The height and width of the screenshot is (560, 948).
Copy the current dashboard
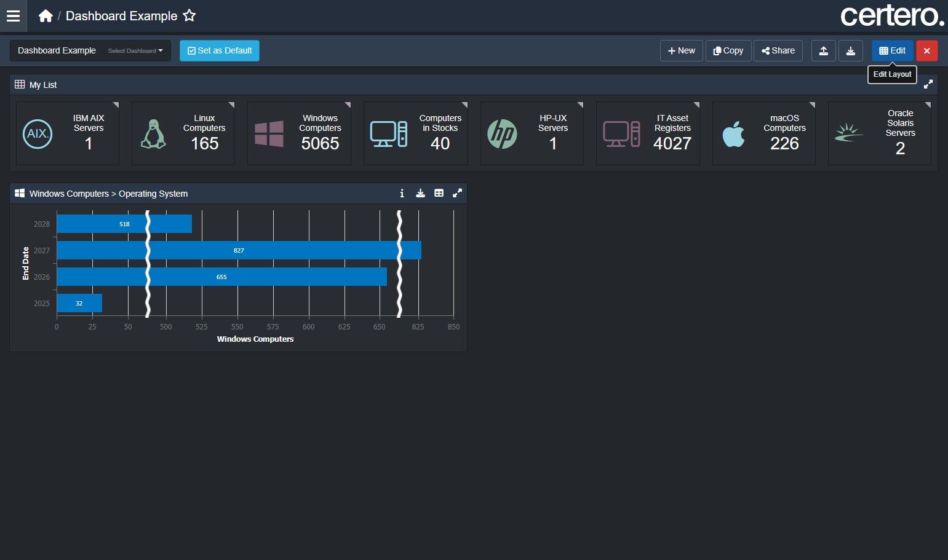coord(728,51)
